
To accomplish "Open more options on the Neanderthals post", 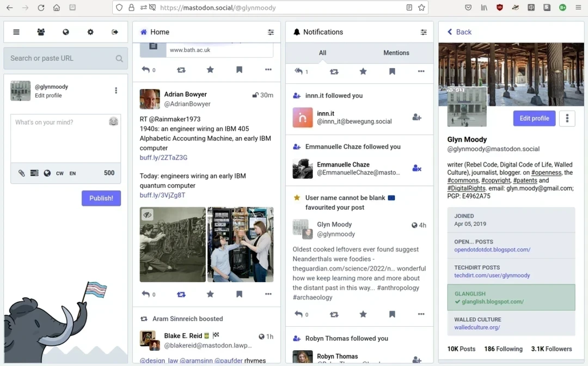I will (x=421, y=314).
